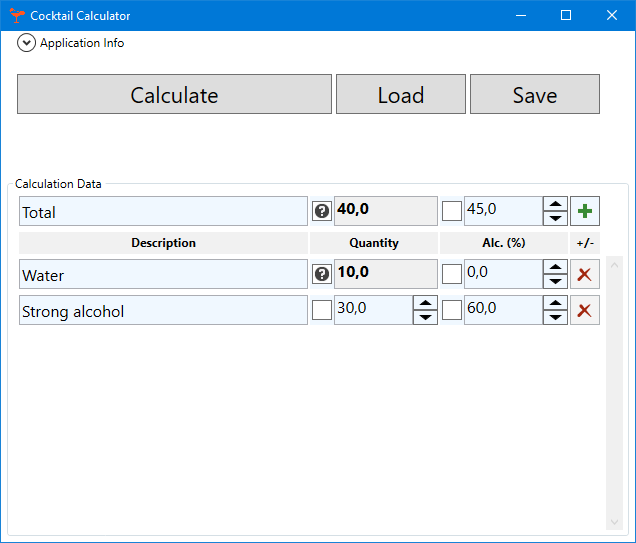The height and width of the screenshot is (543, 636).
Task: Click the Calculate button
Action: 174,94
